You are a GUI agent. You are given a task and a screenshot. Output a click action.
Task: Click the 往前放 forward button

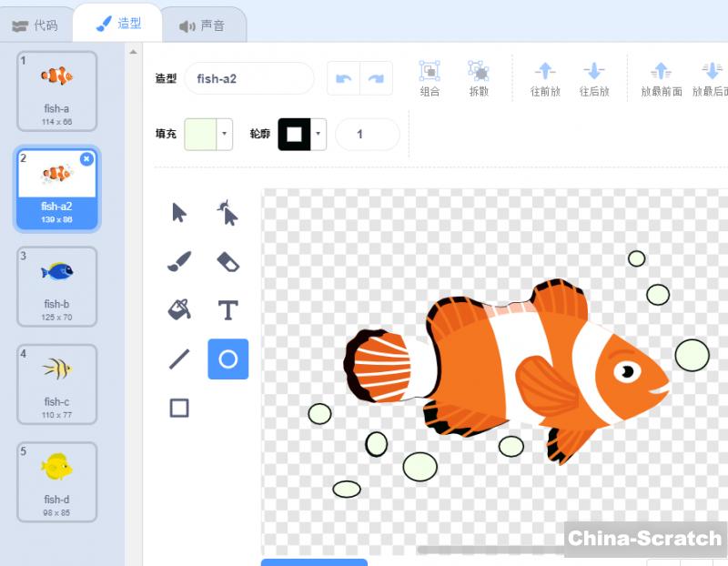(544, 78)
